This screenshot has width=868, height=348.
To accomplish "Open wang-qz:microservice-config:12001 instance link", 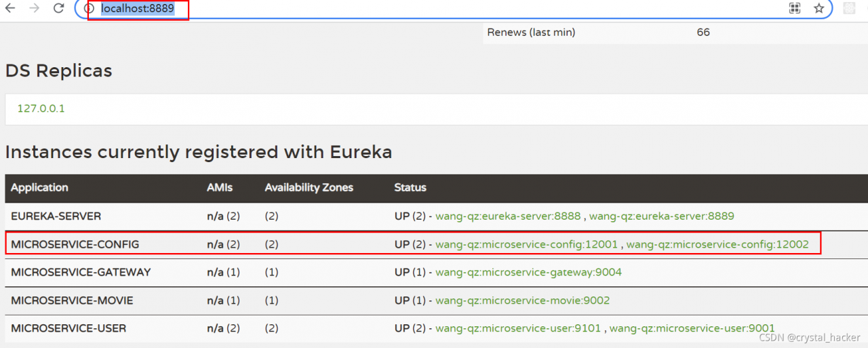I will coord(526,244).
